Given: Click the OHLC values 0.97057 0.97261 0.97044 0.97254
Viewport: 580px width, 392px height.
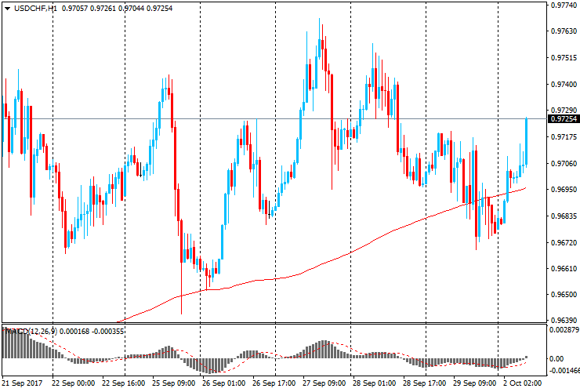Looking at the screenshot, I should point(117,8).
